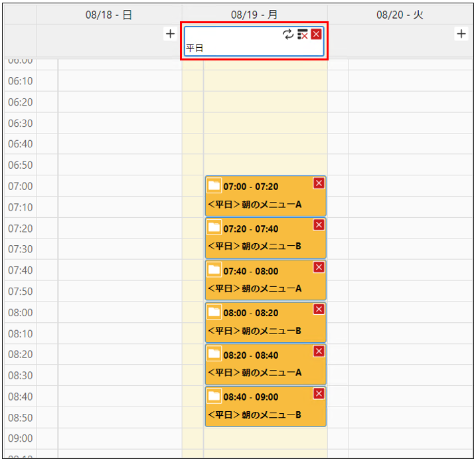Click the 07:20 - 07:40 time label
The height and width of the screenshot is (461, 476).
(x=251, y=229)
